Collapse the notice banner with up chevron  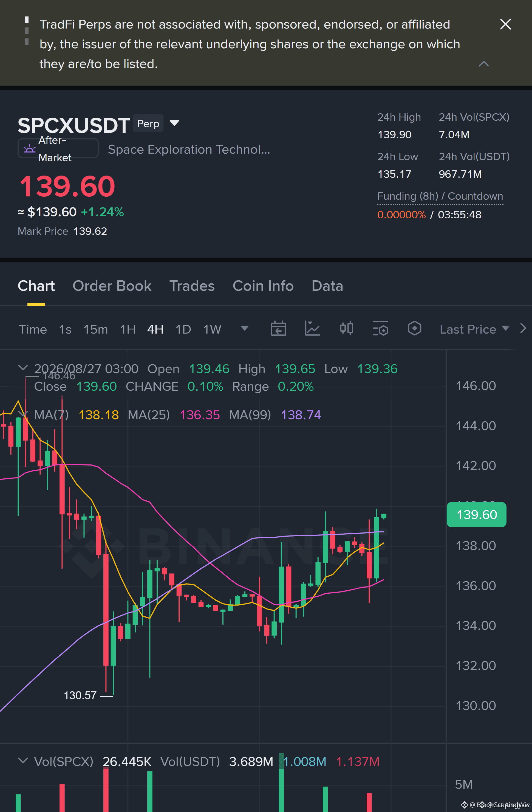click(483, 64)
